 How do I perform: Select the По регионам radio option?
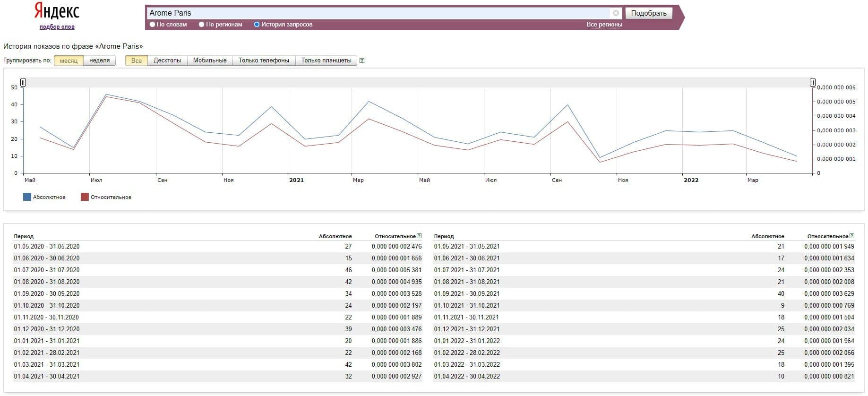[202, 25]
